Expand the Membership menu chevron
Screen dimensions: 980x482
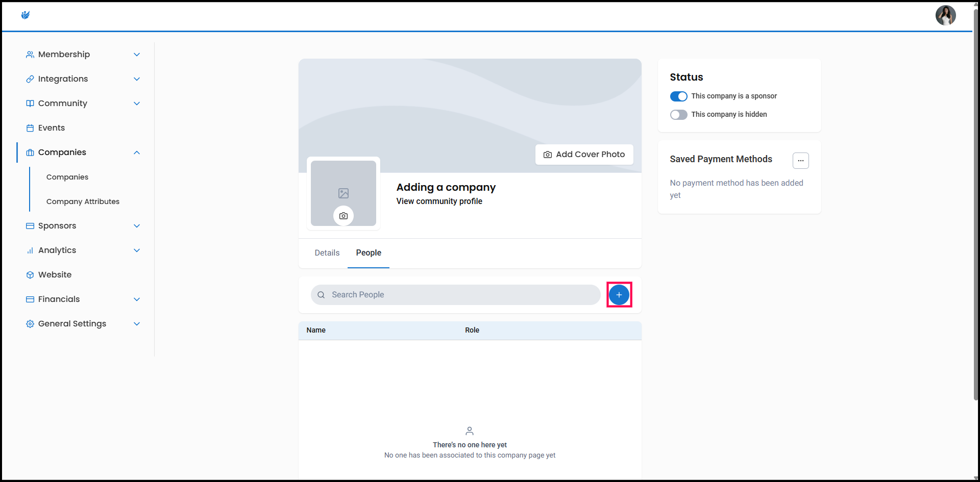point(137,55)
